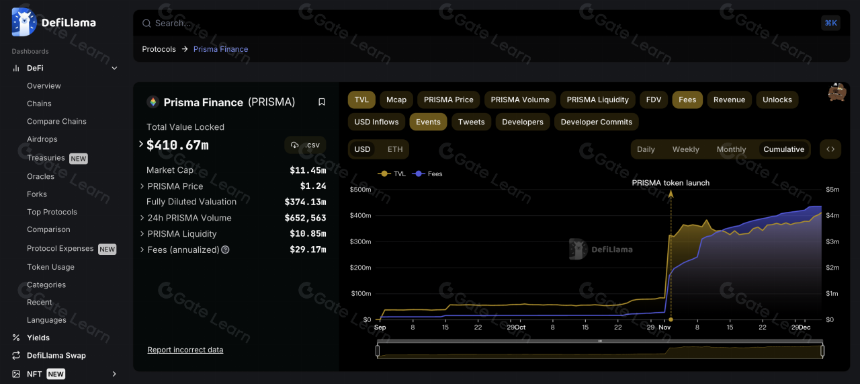860x384 pixels.
Task: Toggle the Fees chart metric
Action: coord(687,100)
